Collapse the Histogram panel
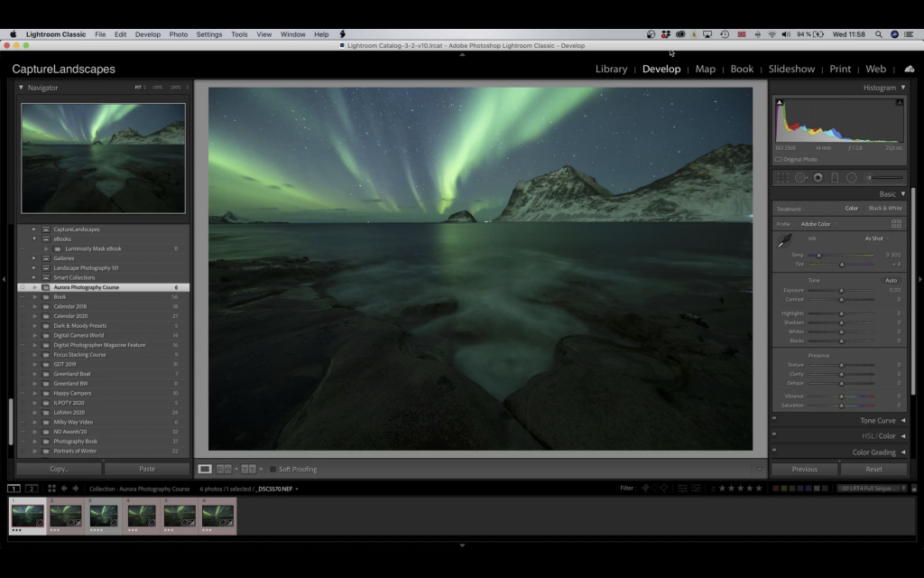924x578 pixels. coord(902,88)
